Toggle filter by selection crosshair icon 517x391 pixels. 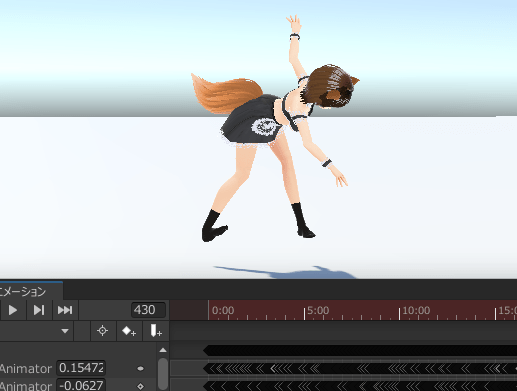coord(102,331)
